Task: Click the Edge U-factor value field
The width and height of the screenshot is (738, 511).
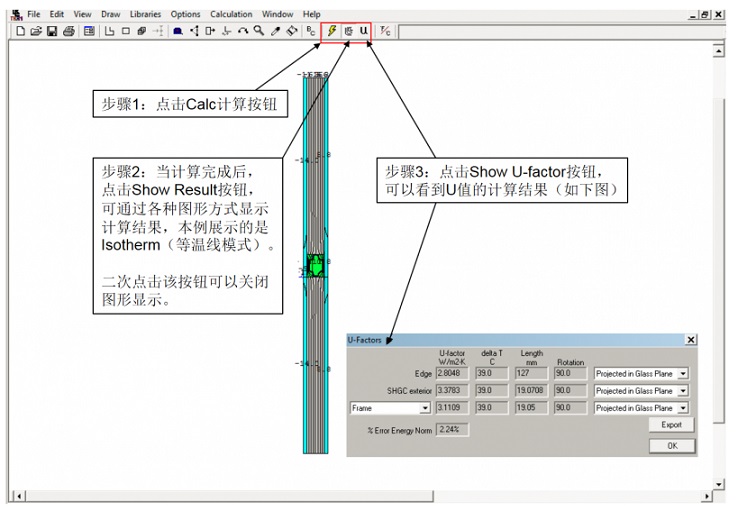Action: (x=453, y=374)
